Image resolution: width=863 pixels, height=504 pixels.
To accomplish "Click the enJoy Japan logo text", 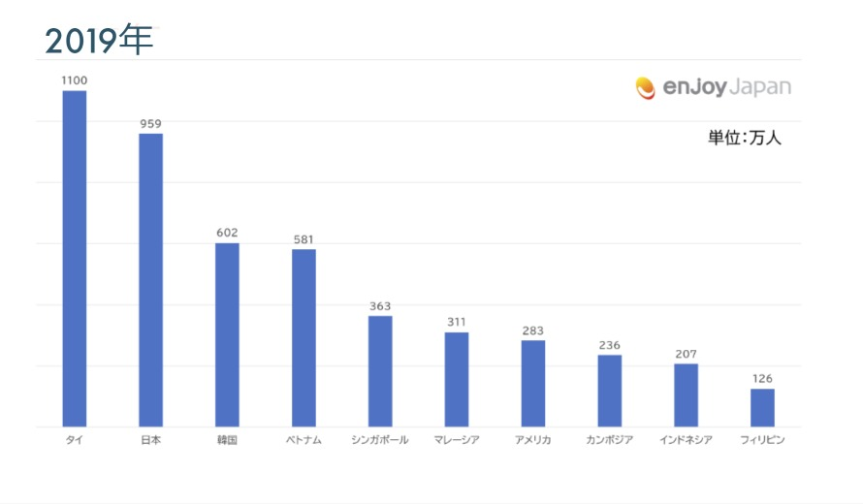I will pyautogui.click(x=726, y=88).
